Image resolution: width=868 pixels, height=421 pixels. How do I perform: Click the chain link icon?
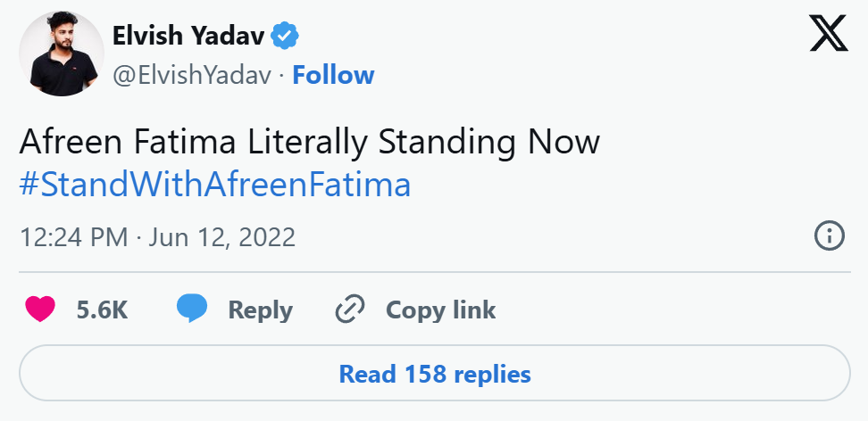click(349, 310)
